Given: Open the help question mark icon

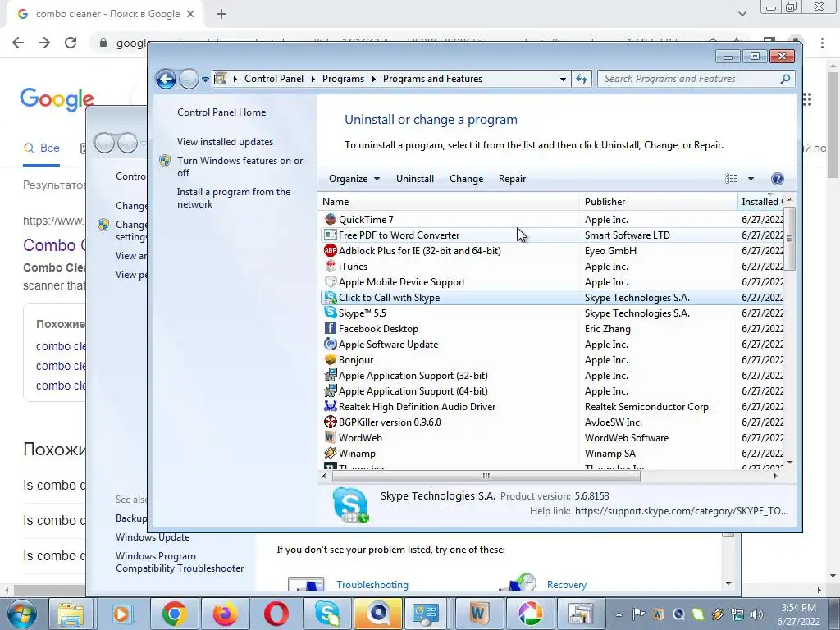Looking at the screenshot, I should click(x=778, y=179).
